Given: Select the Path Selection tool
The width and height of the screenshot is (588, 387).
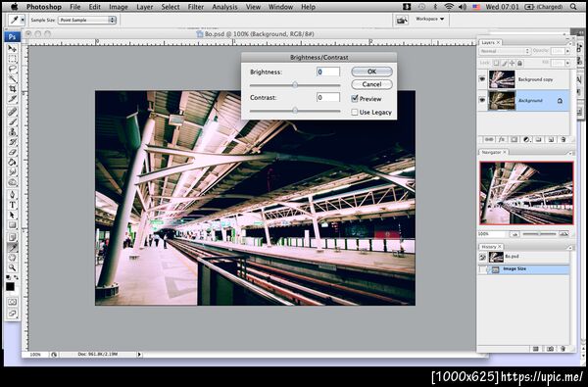Looking at the screenshot, I should tap(12, 215).
